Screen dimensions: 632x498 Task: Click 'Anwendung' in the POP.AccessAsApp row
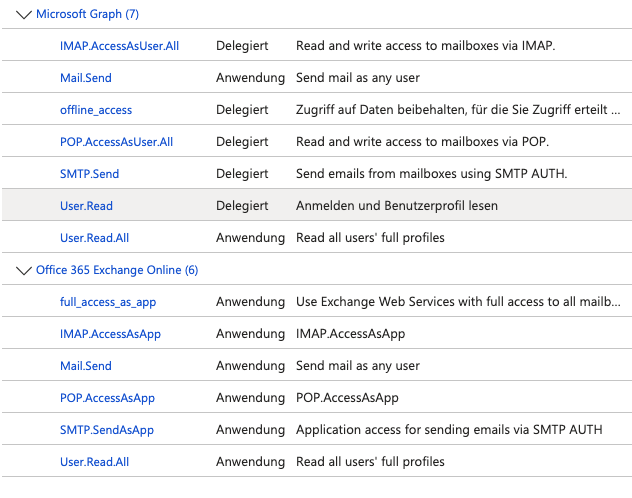click(x=251, y=398)
